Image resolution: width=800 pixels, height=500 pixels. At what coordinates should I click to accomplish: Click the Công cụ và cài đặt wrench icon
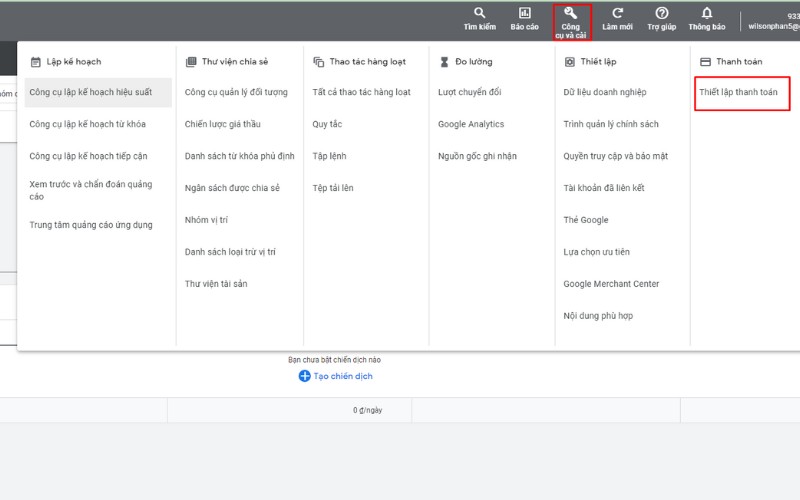coord(571,14)
